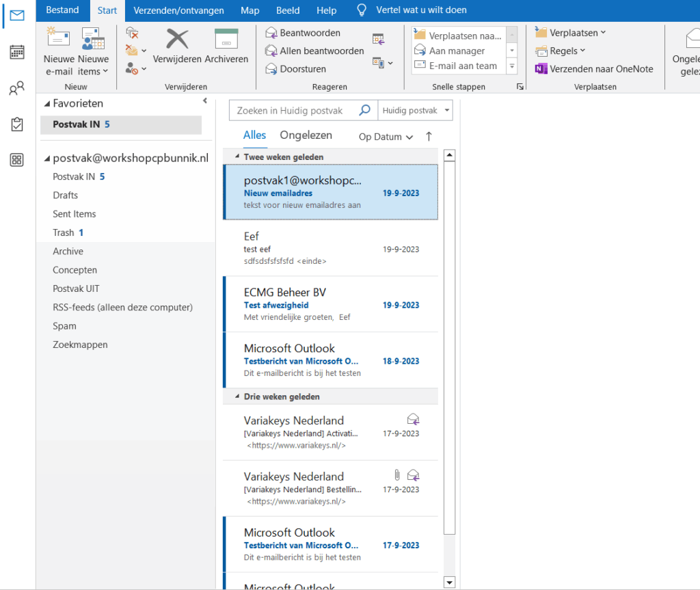Switch to the Verzenden/ontvangen tab
This screenshot has height=590, width=700.
pos(177,10)
